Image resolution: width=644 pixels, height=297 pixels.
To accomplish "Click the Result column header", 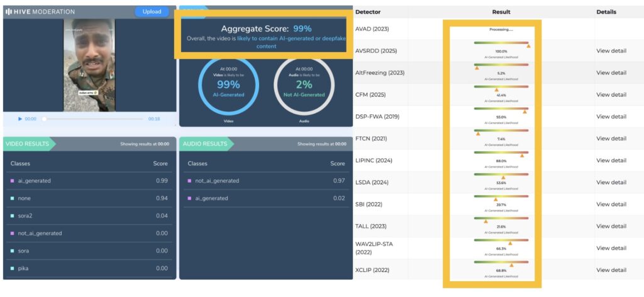I will [x=501, y=12].
